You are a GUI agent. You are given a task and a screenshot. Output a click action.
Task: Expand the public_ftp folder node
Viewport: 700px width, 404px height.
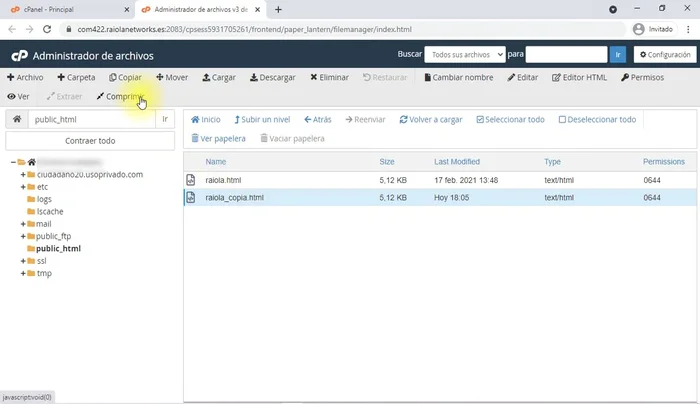(23, 236)
